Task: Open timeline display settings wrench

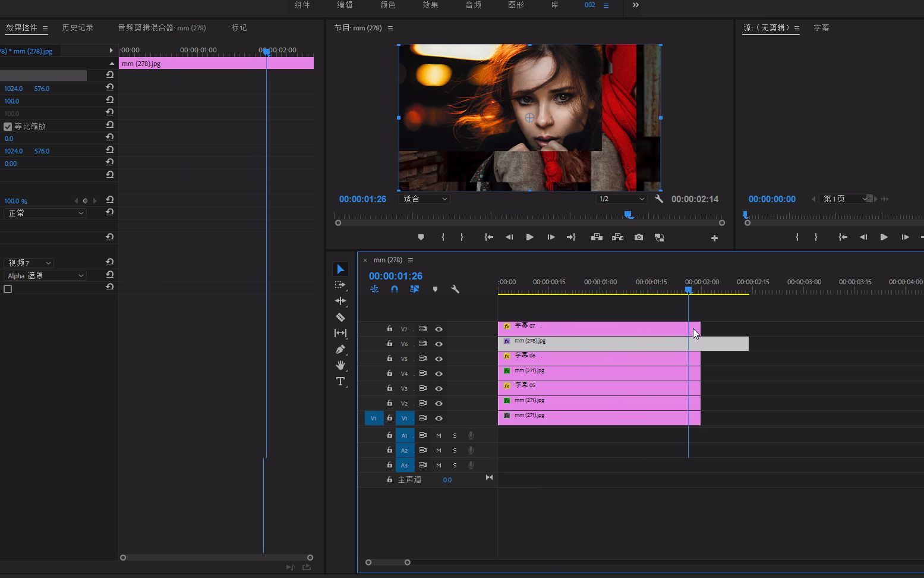Action: click(x=455, y=289)
